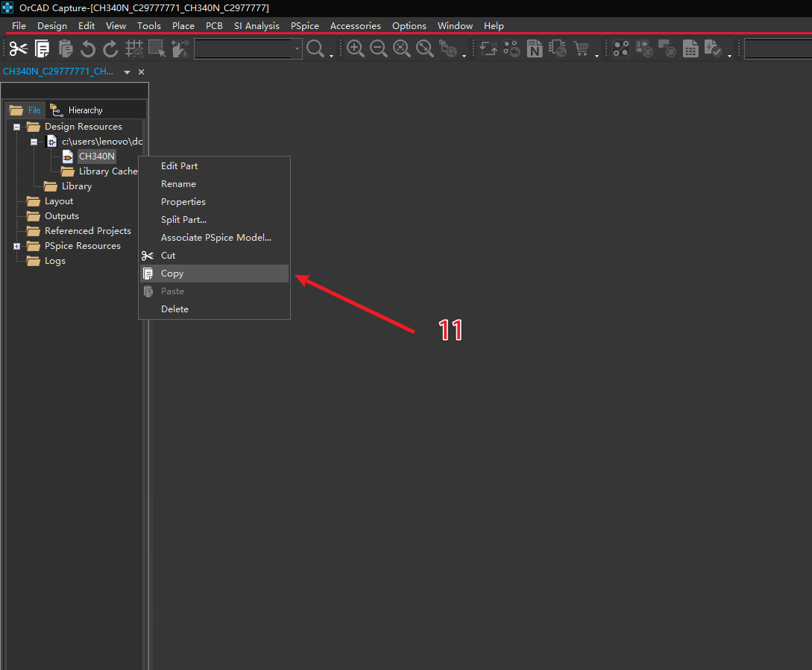Select the CH340N_C29777771 document tab
The height and width of the screenshot is (670, 812).
tap(58, 72)
